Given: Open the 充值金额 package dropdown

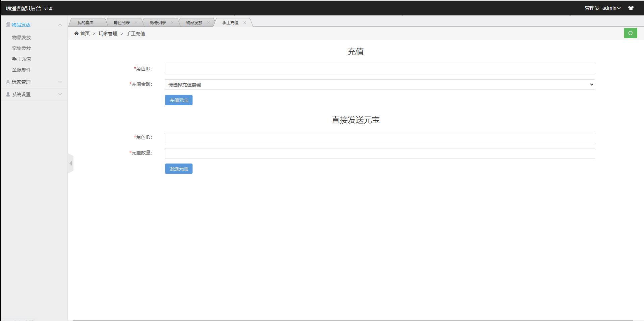Looking at the screenshot, I should (379, 85).
